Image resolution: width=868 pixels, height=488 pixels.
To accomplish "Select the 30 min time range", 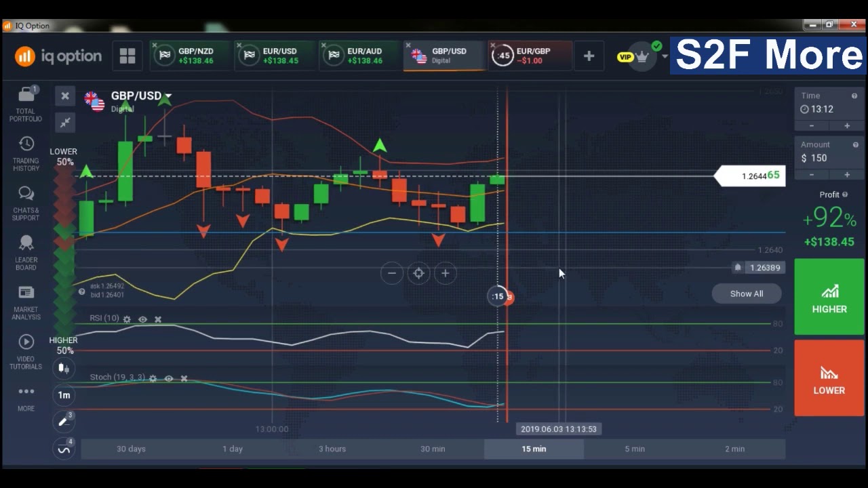I will click(433, 449).
